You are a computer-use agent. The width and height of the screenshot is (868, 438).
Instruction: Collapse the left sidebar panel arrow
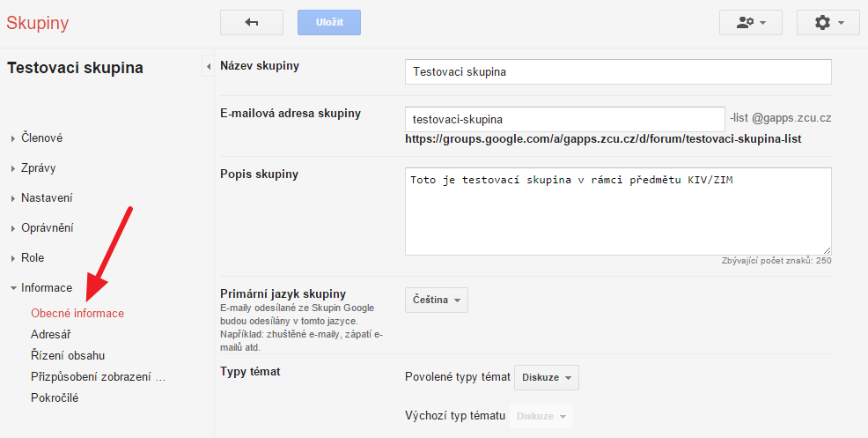[208, 66]
